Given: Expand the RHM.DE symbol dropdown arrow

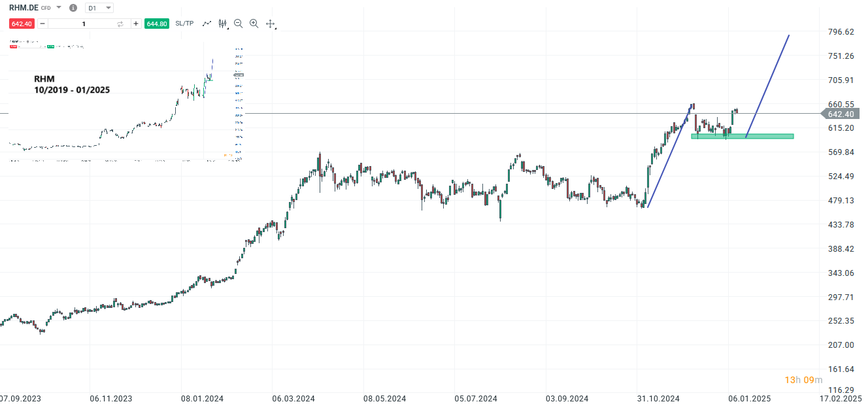Looking at the screenshot, I should (58, 8).
